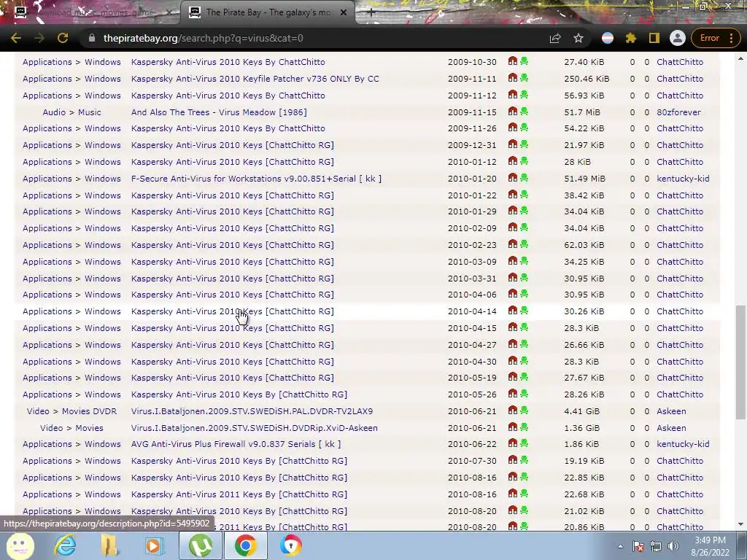Click the 51.7 MiB size cell
Viewport: 747px width, 560px height.
[x=582, y=112]
